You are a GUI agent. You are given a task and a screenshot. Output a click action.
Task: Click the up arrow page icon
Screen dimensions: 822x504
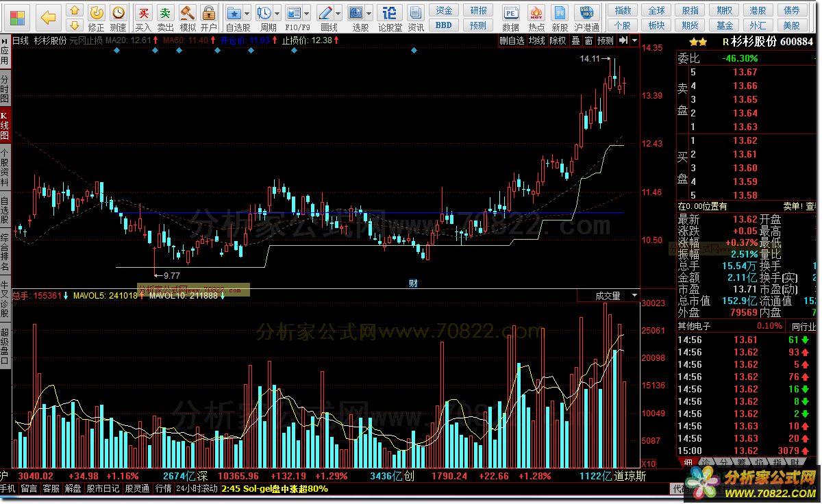[x=75, y=11]
